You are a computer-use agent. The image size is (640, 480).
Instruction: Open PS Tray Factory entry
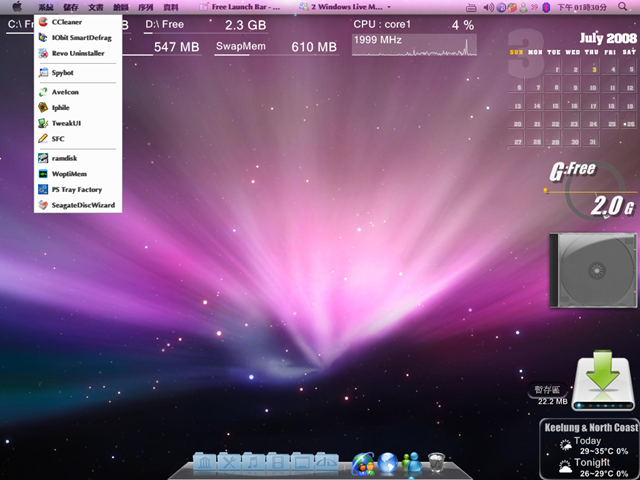click(x=78, y=189)
